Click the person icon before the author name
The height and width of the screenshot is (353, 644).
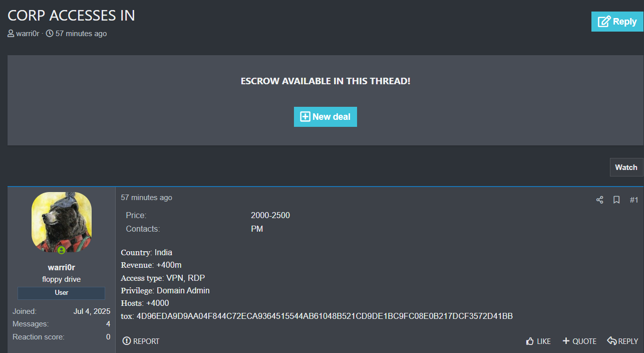pos(11,34)
